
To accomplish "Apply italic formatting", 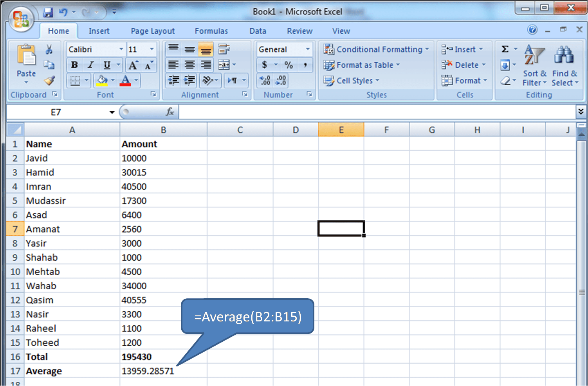I will coord(90,65).
